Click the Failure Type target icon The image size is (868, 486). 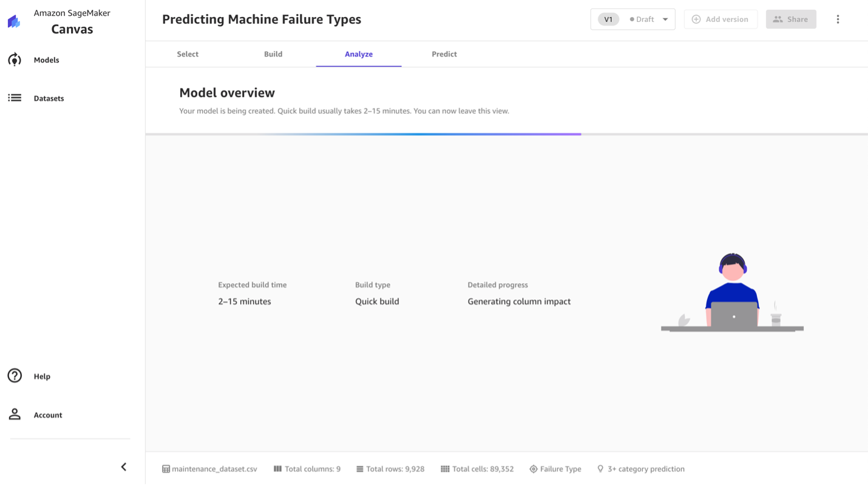click(x=534, y=469)
